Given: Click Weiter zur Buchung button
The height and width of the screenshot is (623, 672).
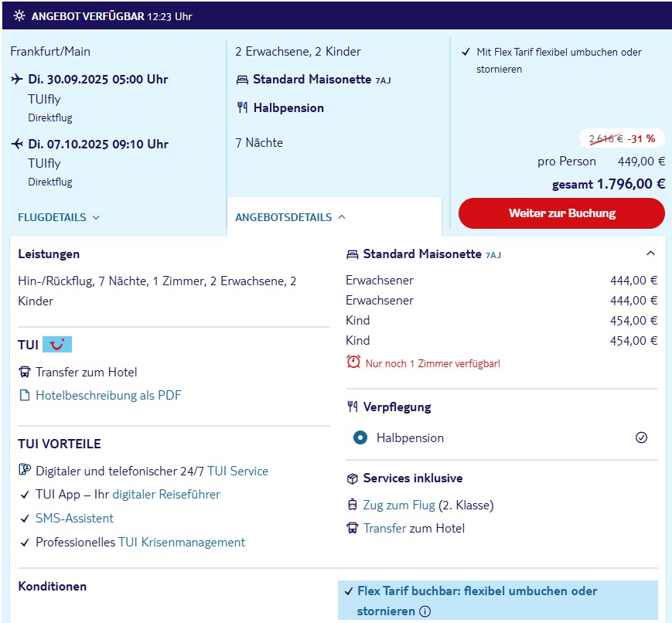Looking at the screenshot, I should [562, 213].
